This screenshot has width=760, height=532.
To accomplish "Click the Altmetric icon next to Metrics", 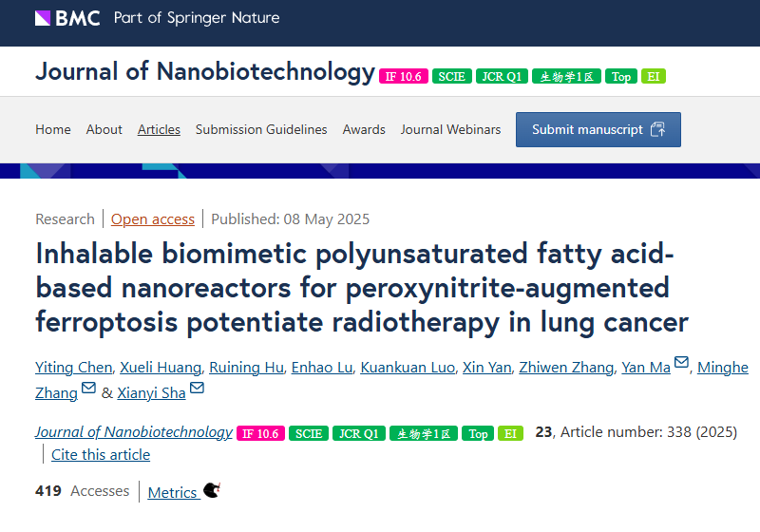I will 212,490.
